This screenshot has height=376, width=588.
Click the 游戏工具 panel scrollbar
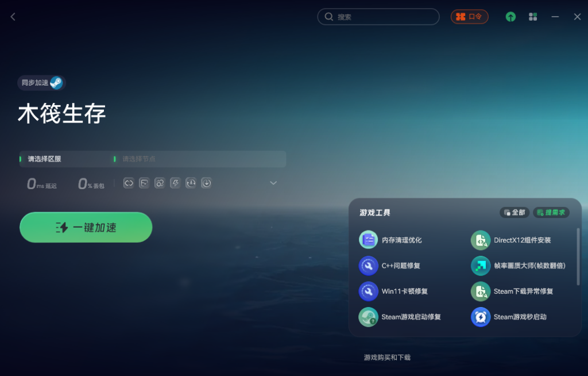578,256
